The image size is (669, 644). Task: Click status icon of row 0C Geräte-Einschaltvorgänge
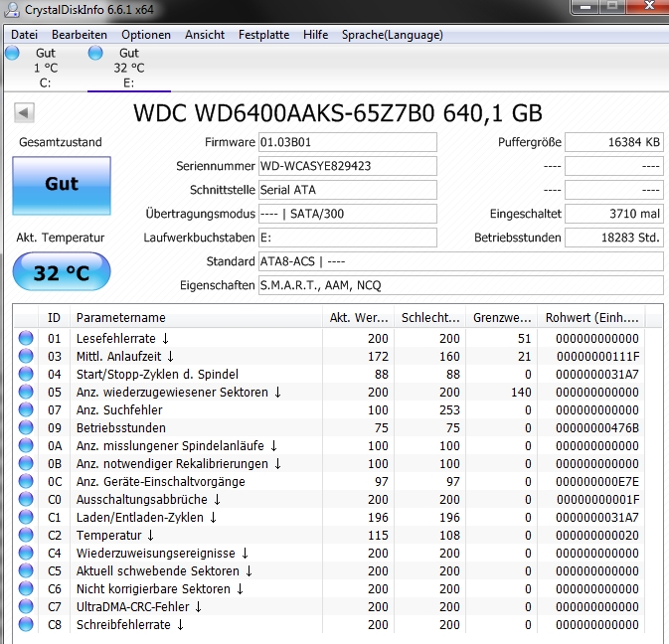click(x=26, y=481)
